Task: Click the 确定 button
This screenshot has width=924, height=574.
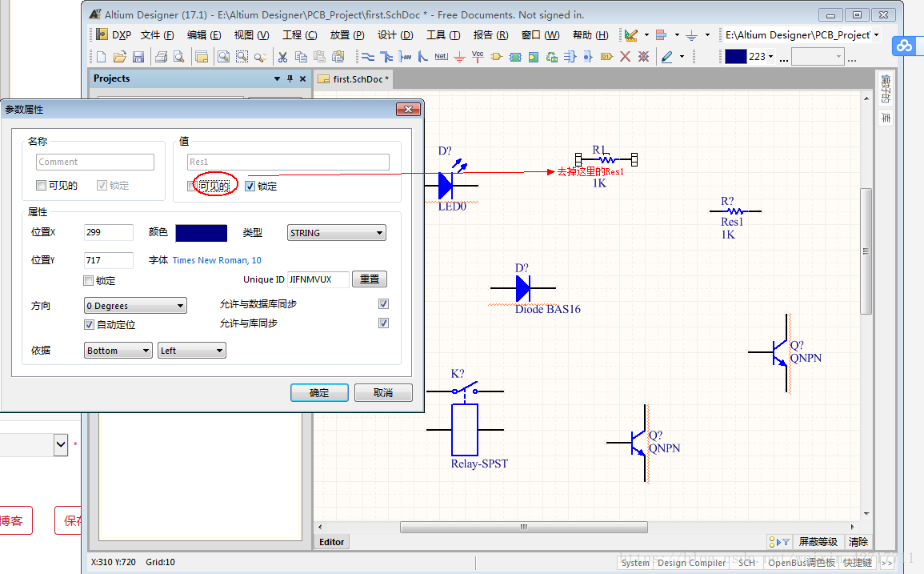Action: pyautogui.click(x=319, y=392)
